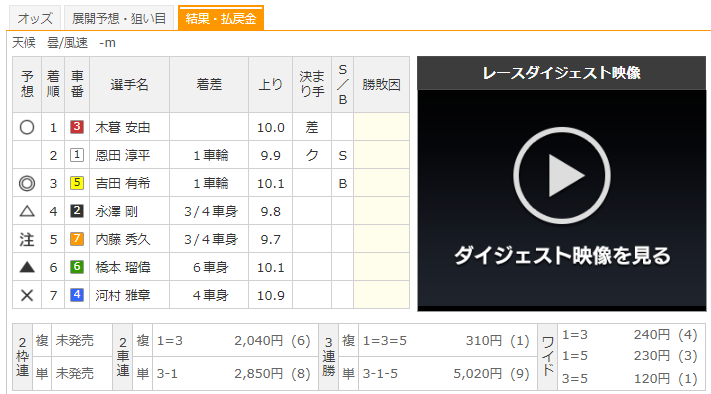
Task: Click red number 3 rider badge
Action: [77, 127]
